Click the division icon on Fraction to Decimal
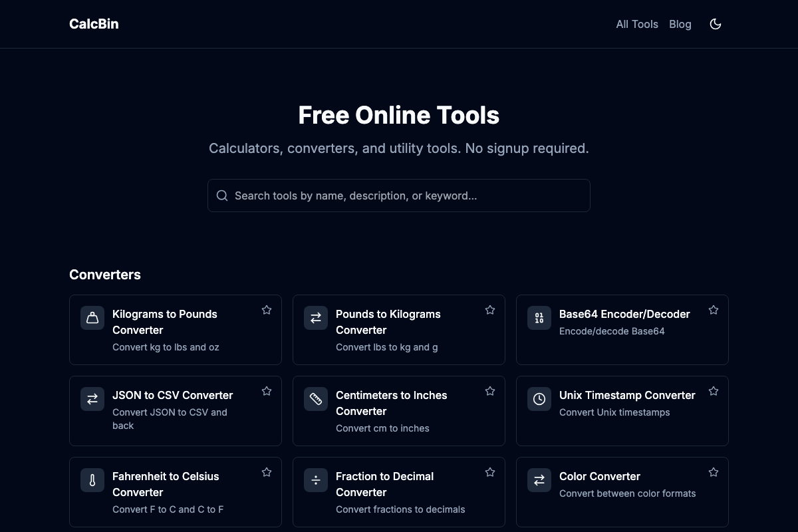This screenshot has width=798, height=532. pos(315,480)
